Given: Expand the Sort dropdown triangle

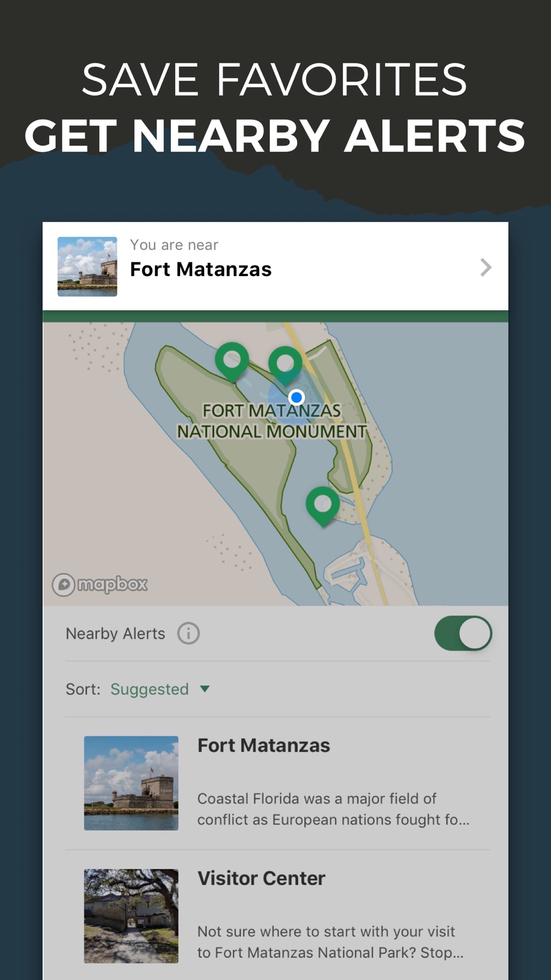Looking at the screenshot, I should click(x=205, y=689).
